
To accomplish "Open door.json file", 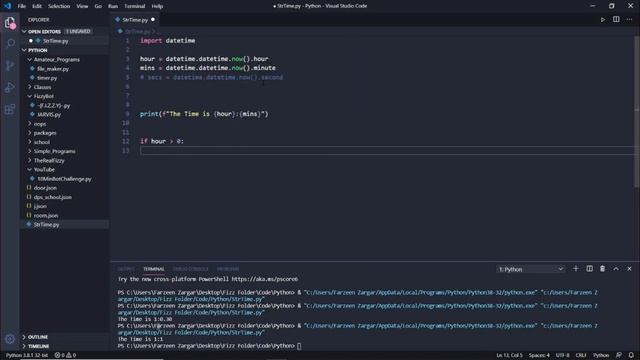I will click(x=45, y=188).
